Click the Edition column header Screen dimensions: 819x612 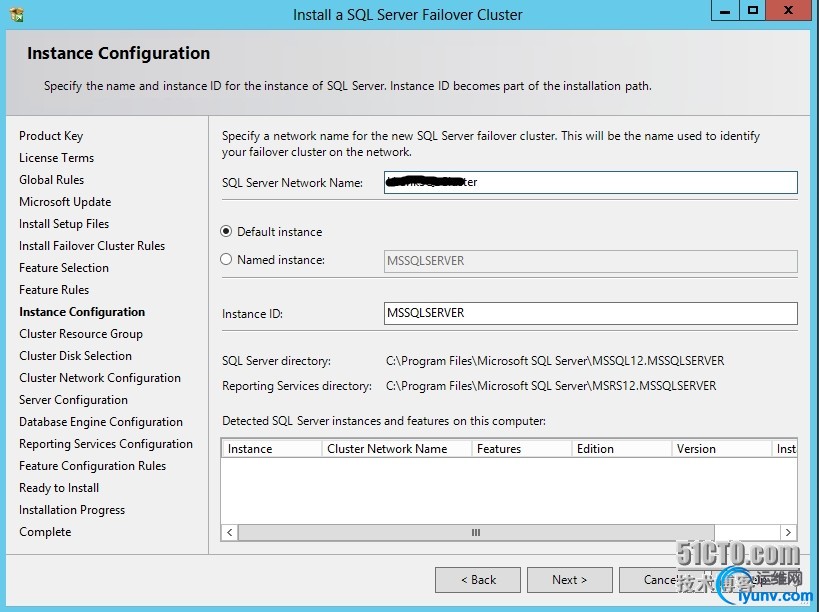[621, 449]
